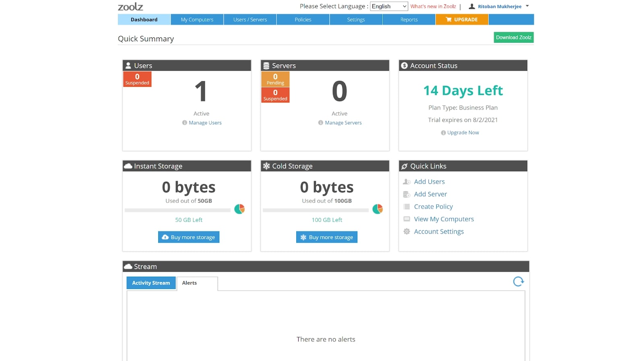This screenshot has width=644, height=361.
Task: Navigate to the Settings tab
Action: coord(356,19)
